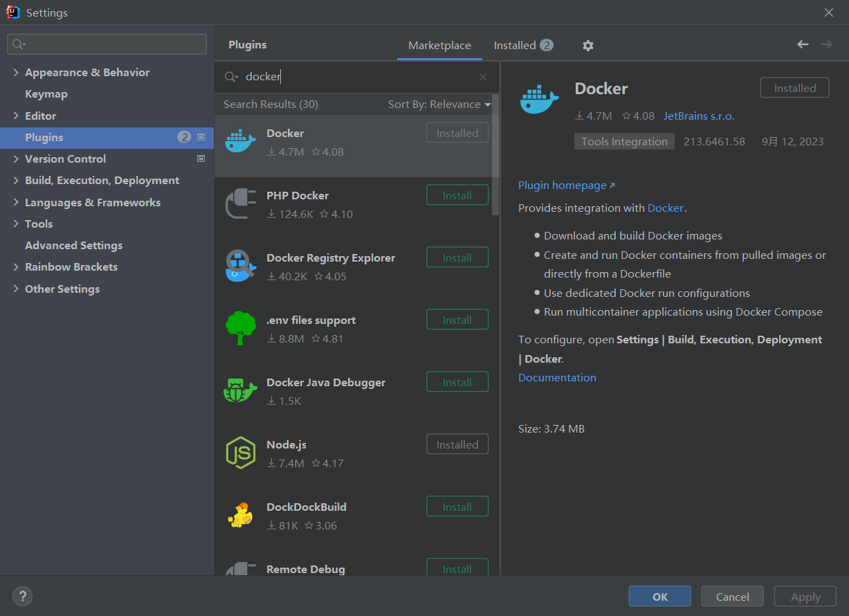Select DockDockBuild plugin name
Image resolution: width=849 pixels, height=616 pixels.
(x=307, y=507)
